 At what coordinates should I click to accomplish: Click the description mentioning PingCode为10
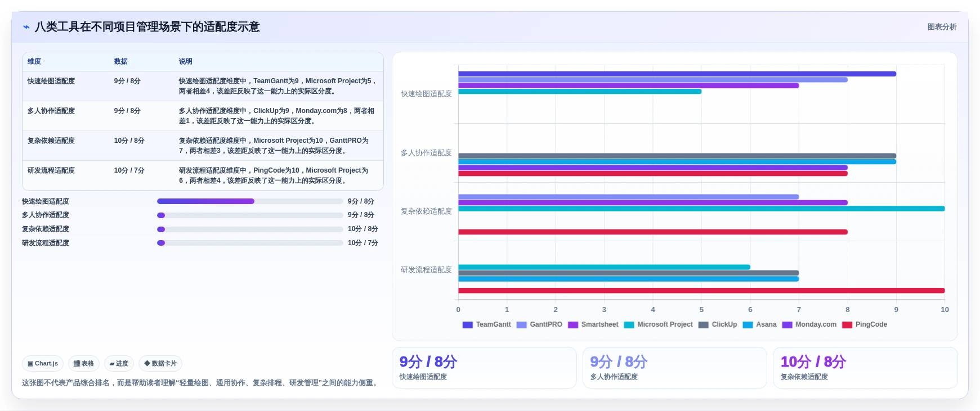click(x=274, y=176)
